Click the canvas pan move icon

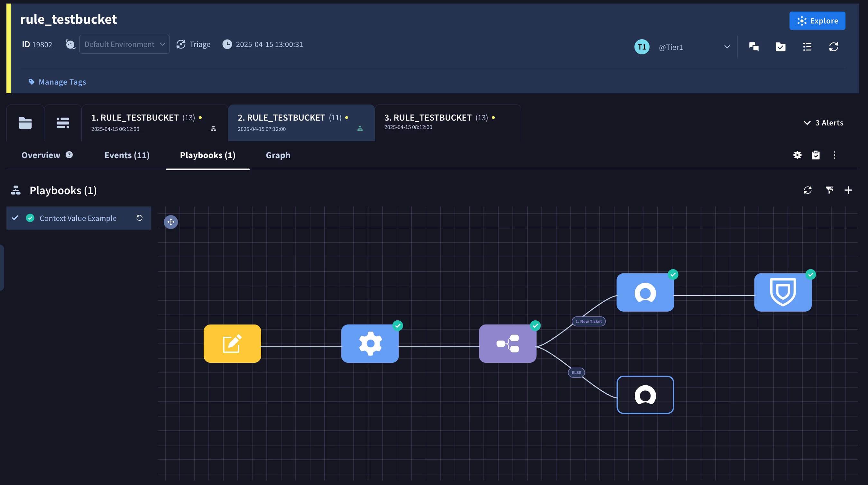point(171,222)
